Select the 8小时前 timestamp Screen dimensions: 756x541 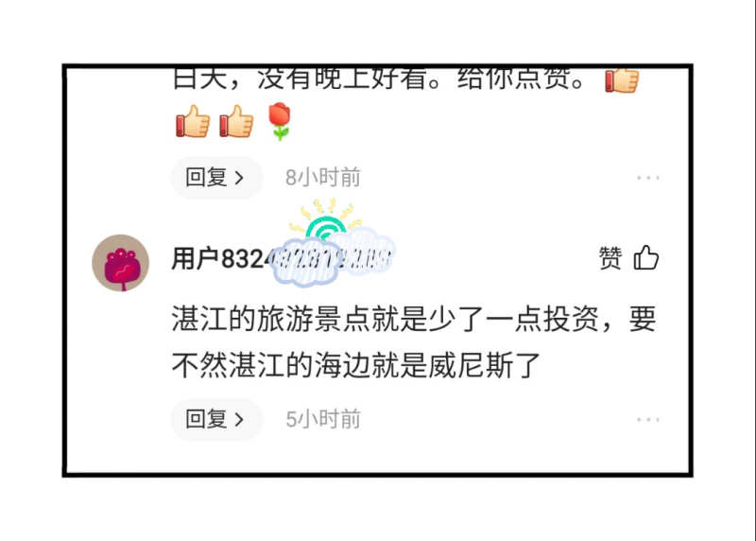(323, 178)
